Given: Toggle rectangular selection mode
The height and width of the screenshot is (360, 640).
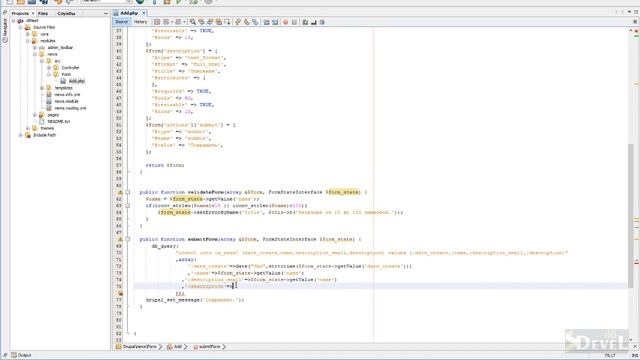Looking at the screenshot, I should coord(227,22).
